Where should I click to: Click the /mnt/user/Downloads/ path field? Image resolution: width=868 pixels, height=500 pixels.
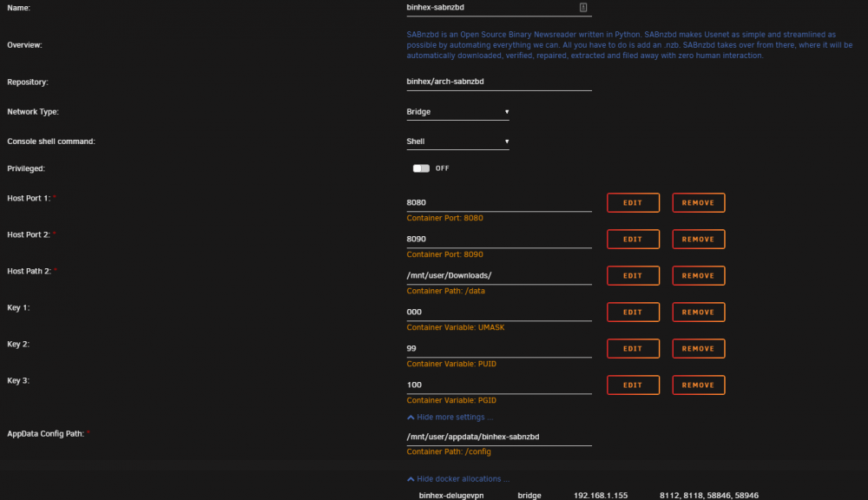[x=499, y=276]
